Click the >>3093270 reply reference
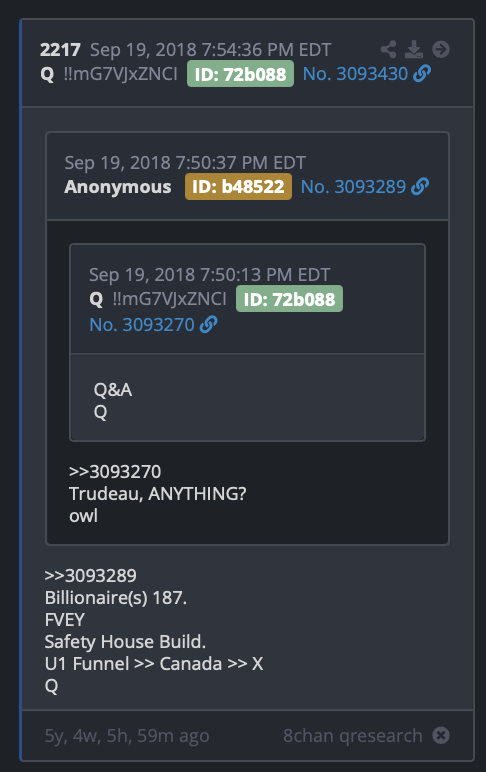Viewport: 486px width, 772px height. click(x=115, y=471)
